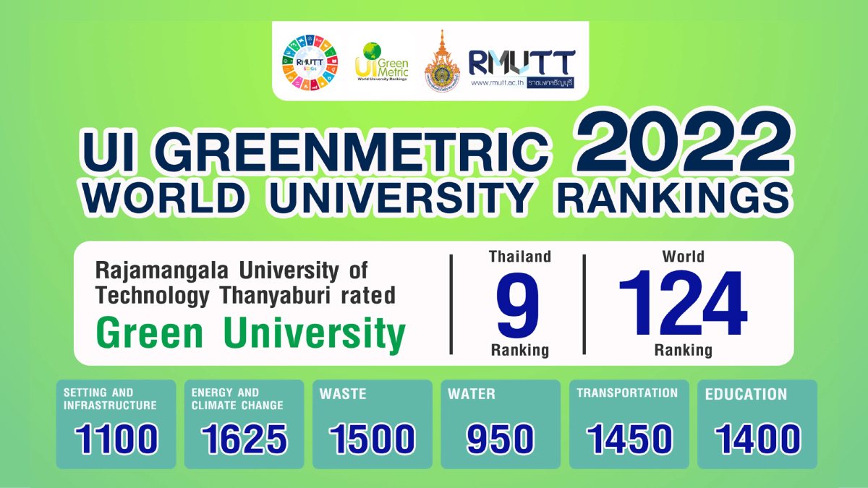Click the UI GreenMetric logo
Screen dimensions: 868x488
point(383,63)
